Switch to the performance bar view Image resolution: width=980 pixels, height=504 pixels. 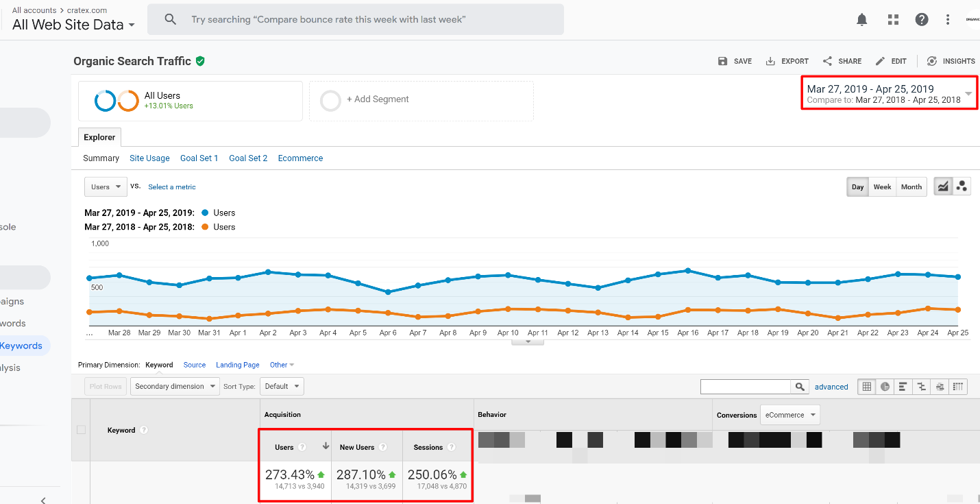click(903, 387)
